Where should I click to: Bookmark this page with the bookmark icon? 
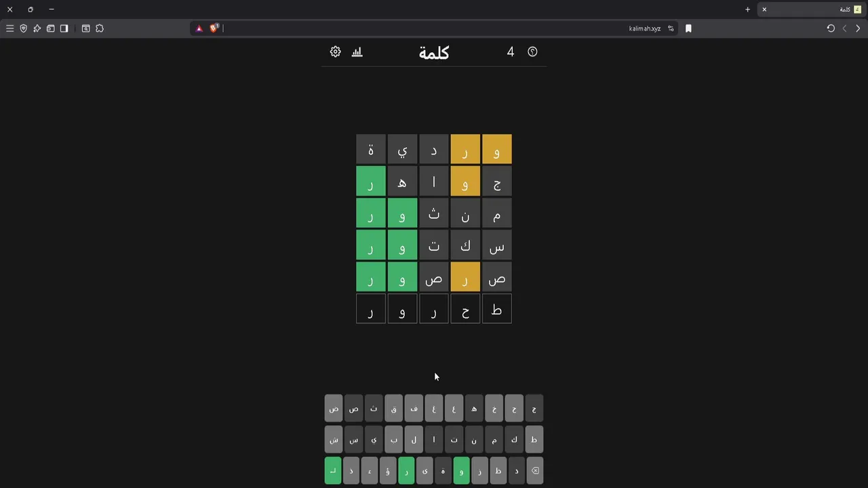pos(688,28)
